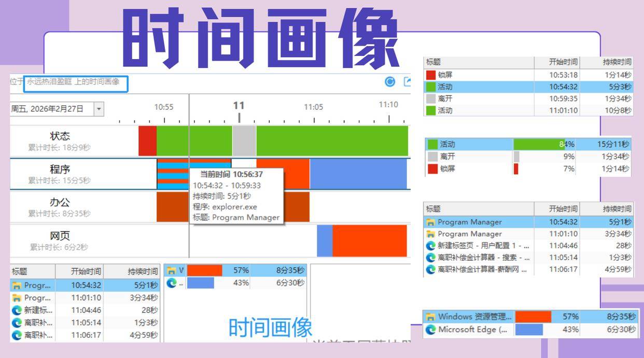Select the 状态 timeline row label
644x358 pixels.
[60, 136]
